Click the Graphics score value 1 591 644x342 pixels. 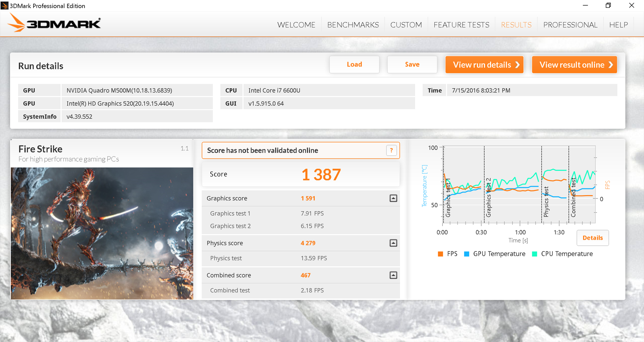[308, 198]
